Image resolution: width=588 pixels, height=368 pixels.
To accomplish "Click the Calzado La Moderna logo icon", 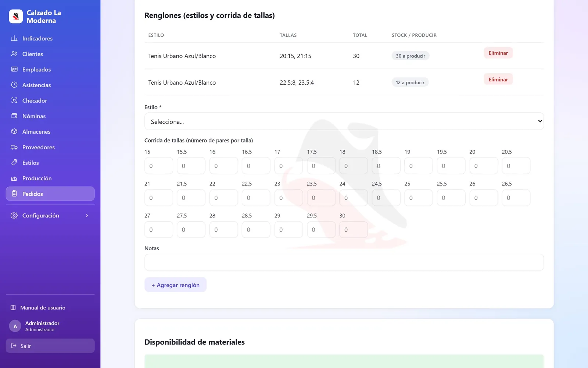I will (16, 17).
